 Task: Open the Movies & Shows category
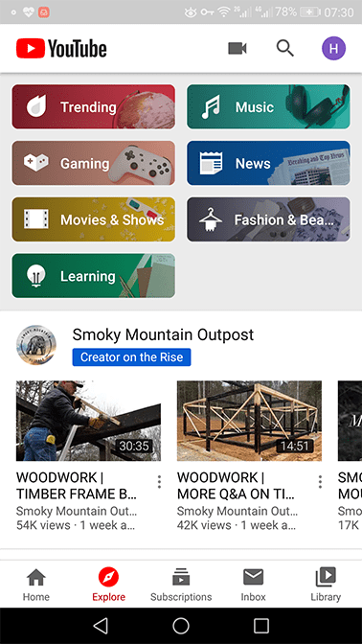tap(94, 219)
